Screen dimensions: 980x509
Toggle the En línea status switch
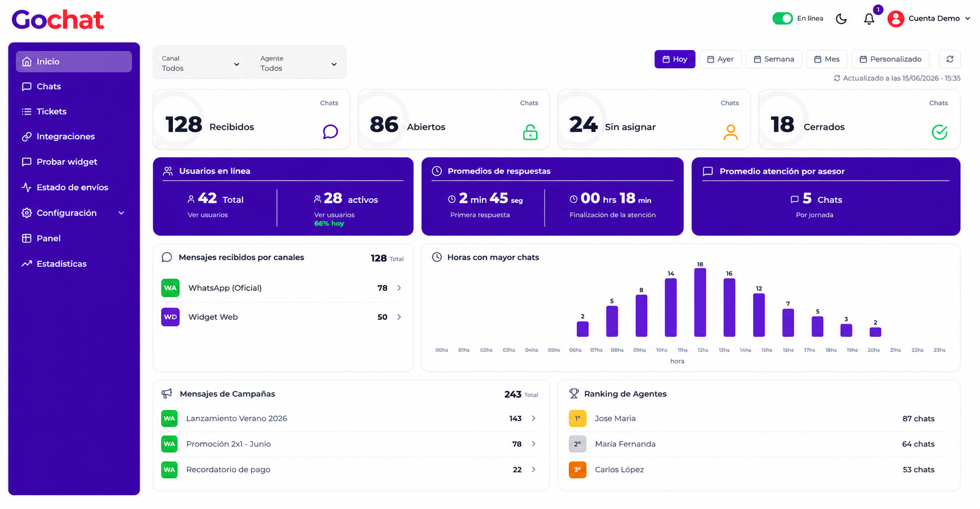click(782, 19)
